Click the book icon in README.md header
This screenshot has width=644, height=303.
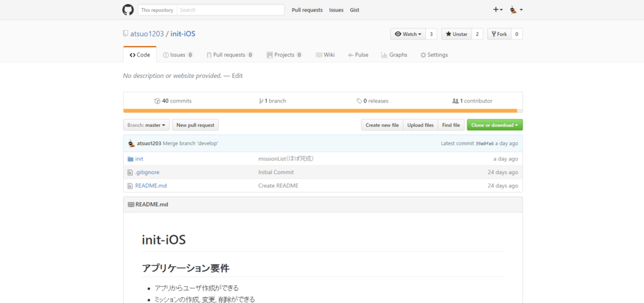131,204
